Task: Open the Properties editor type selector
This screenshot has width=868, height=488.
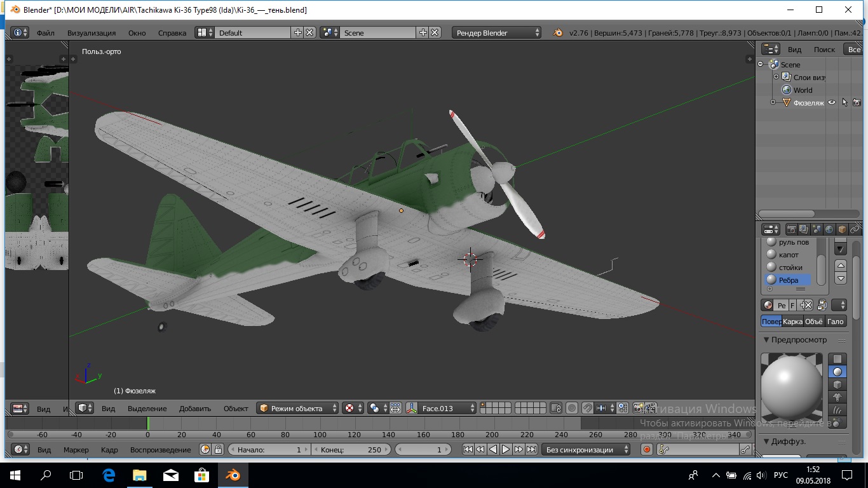Action: (x=771, y=229)
